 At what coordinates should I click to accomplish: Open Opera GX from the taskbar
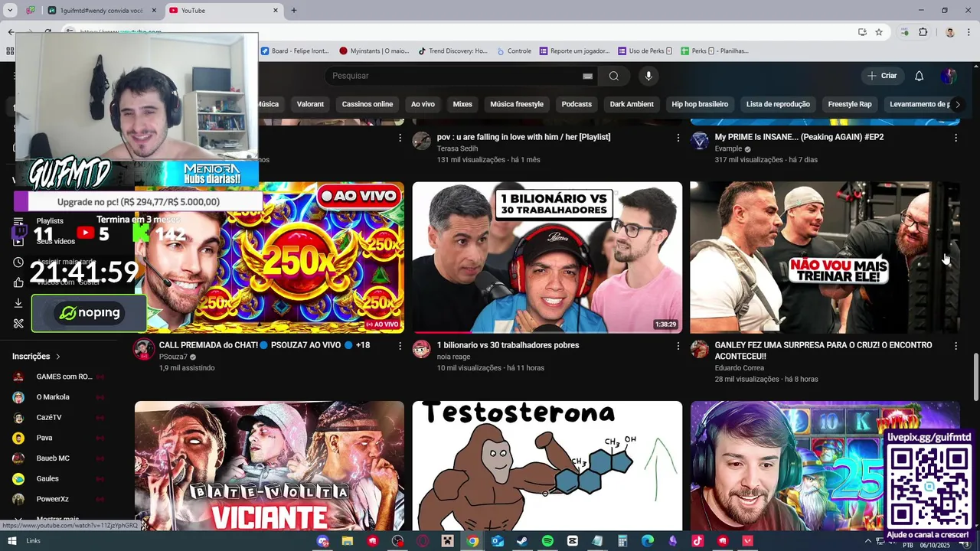click(x=423, y=541)
